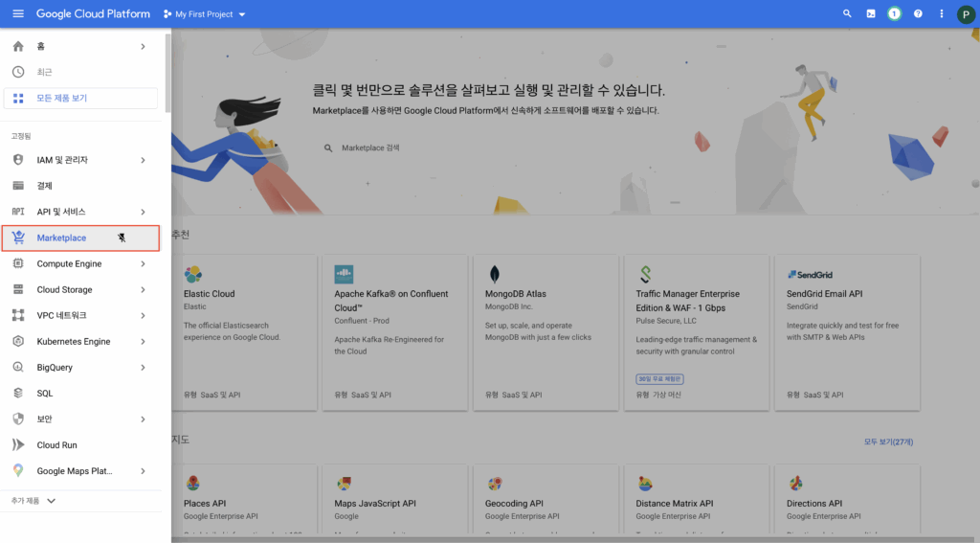Click the home icon in sidebar

pyautogui.click(x=18, y=46)
